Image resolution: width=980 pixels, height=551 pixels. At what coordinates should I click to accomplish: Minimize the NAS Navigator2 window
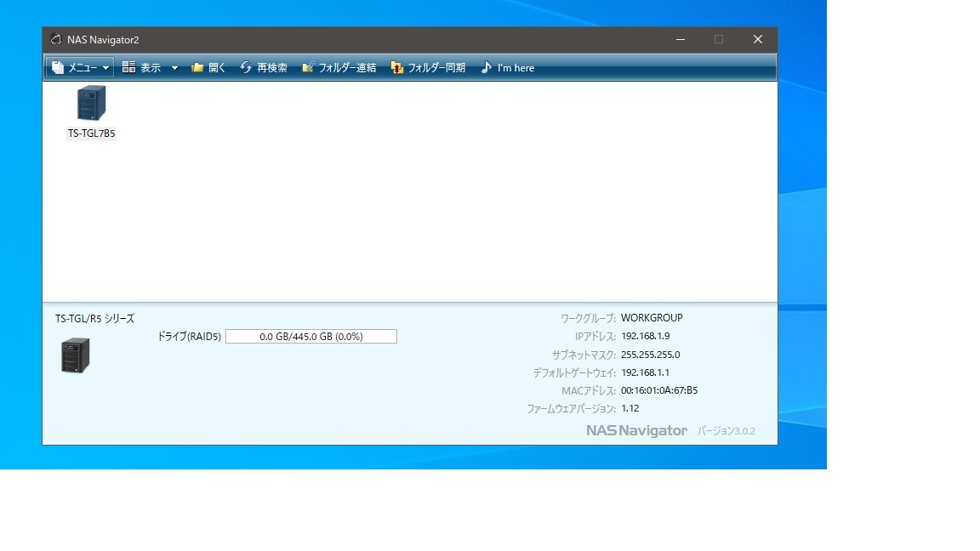pos(681,39)
